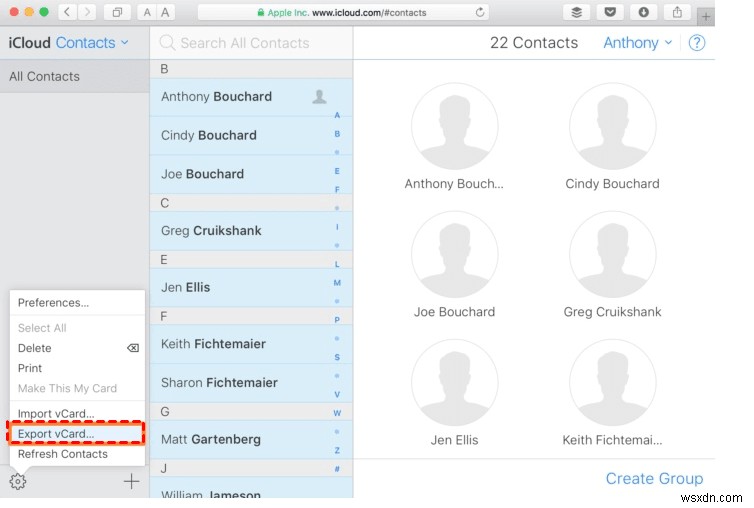The height and width of the screenshot is (508, 754).
Task: Open the Anthony account dropdown
Action: pyautogui.click(x=637, y=43)
